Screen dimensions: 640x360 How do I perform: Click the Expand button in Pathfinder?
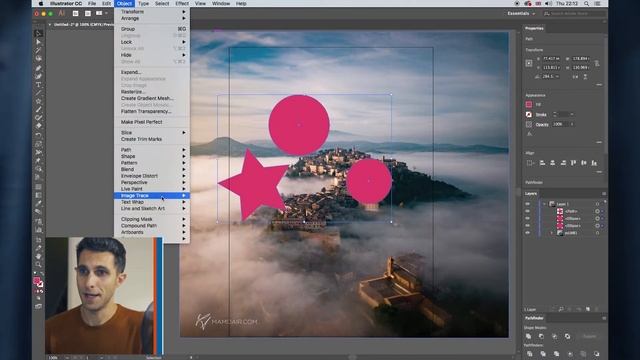click(589, 336)
